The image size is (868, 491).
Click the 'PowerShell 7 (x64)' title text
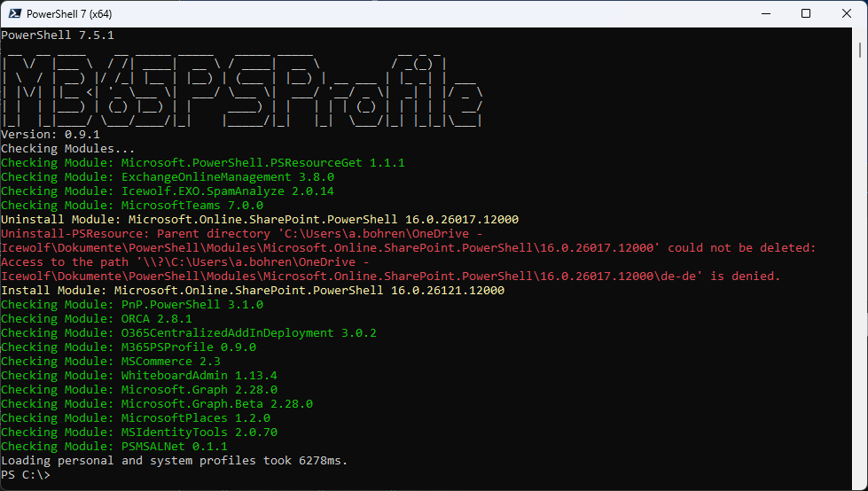point(69,14)
